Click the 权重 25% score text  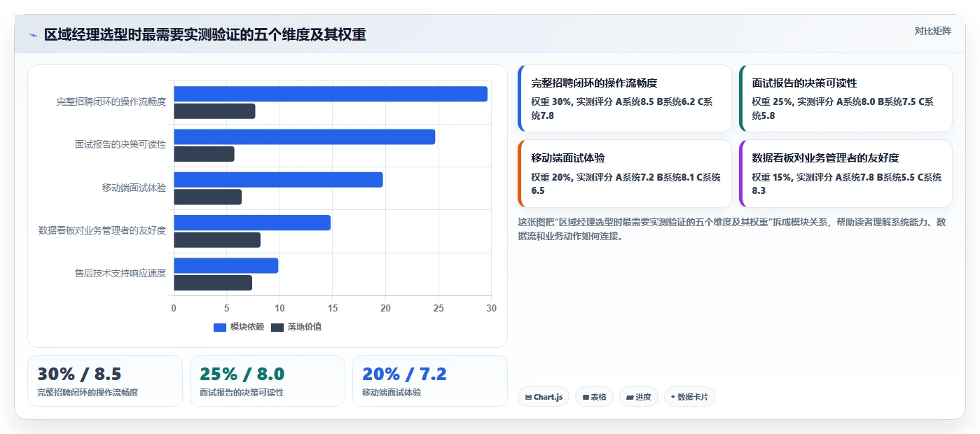pyautogui.click(x=843, y=108)
